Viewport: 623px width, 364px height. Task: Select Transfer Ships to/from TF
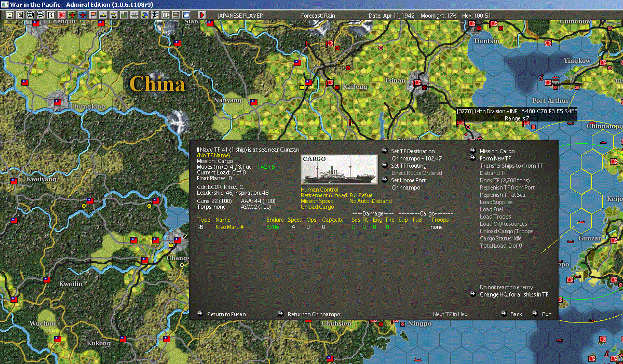click(x=511, y=166)
